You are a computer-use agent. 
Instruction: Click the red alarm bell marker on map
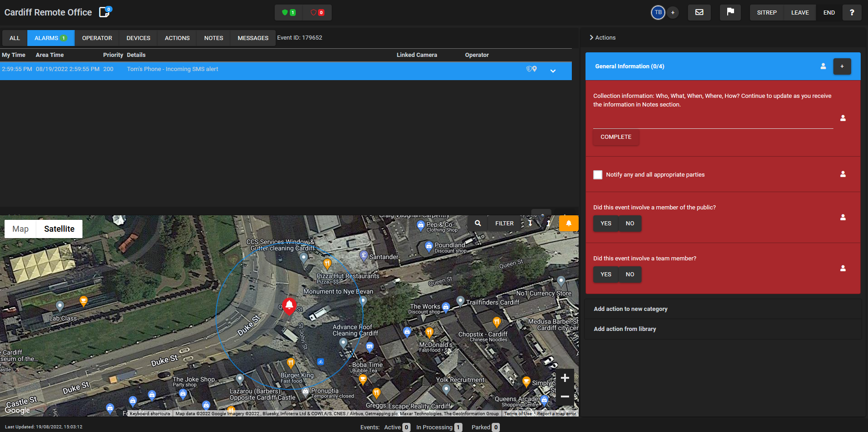click(x=289, y=306)
